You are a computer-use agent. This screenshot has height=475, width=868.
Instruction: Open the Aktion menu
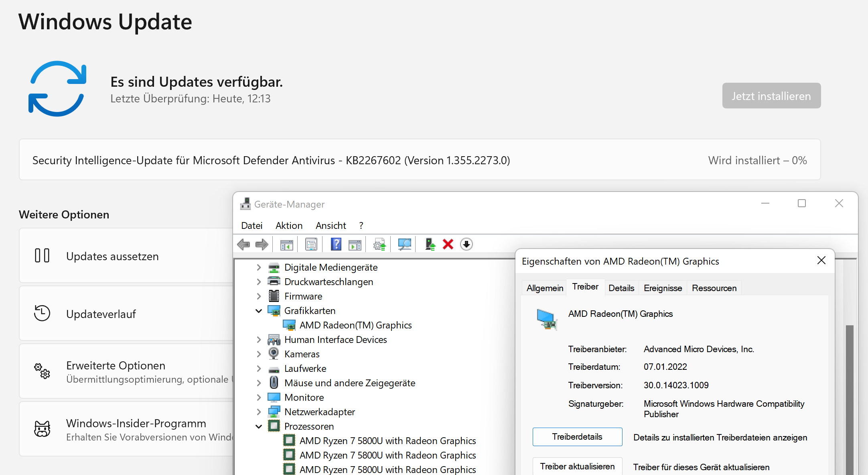point(289,226)
